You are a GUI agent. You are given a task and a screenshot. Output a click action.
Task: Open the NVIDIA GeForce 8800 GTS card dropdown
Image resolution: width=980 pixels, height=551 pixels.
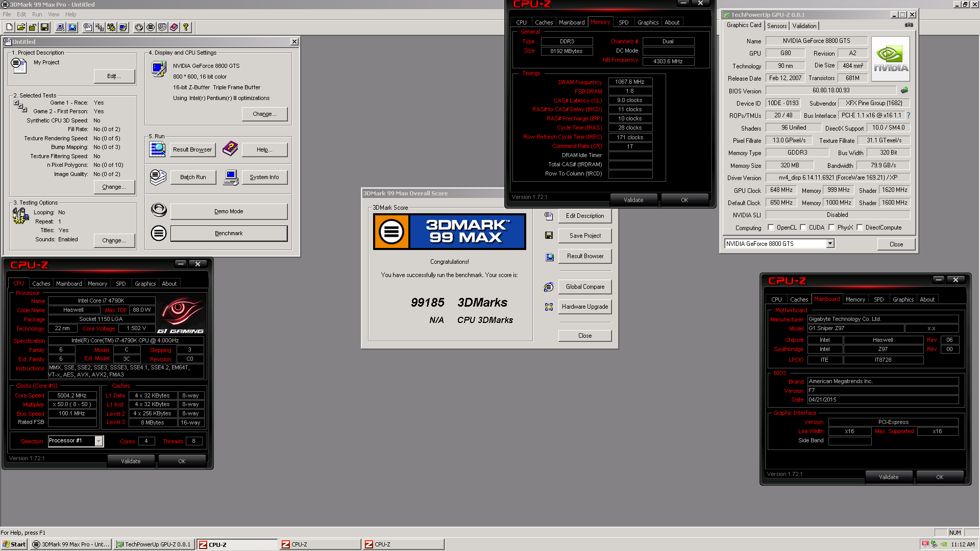pos(830,244)
